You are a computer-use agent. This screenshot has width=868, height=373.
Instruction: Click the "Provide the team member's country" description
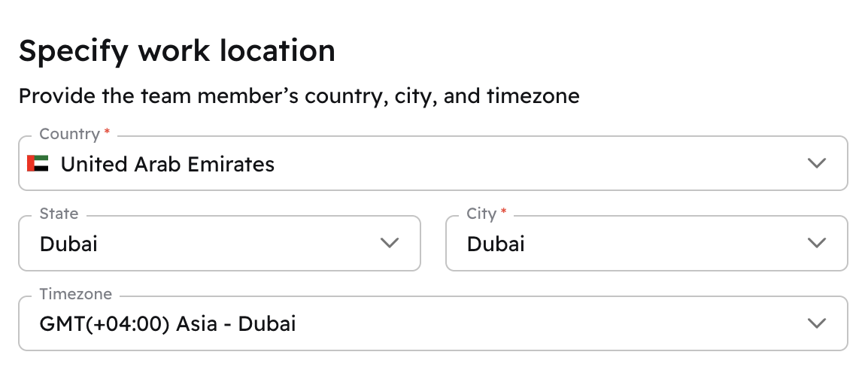click(x=299, y=96)
